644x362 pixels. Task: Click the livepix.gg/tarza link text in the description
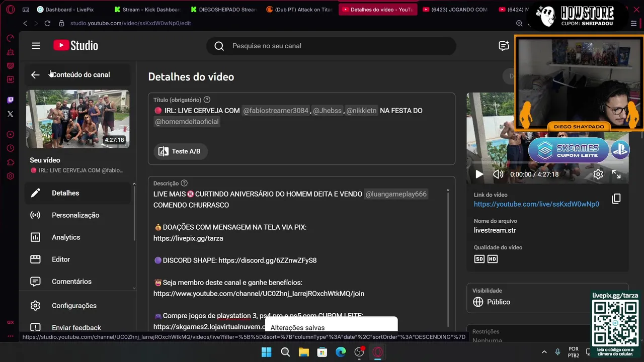(188, 238)
